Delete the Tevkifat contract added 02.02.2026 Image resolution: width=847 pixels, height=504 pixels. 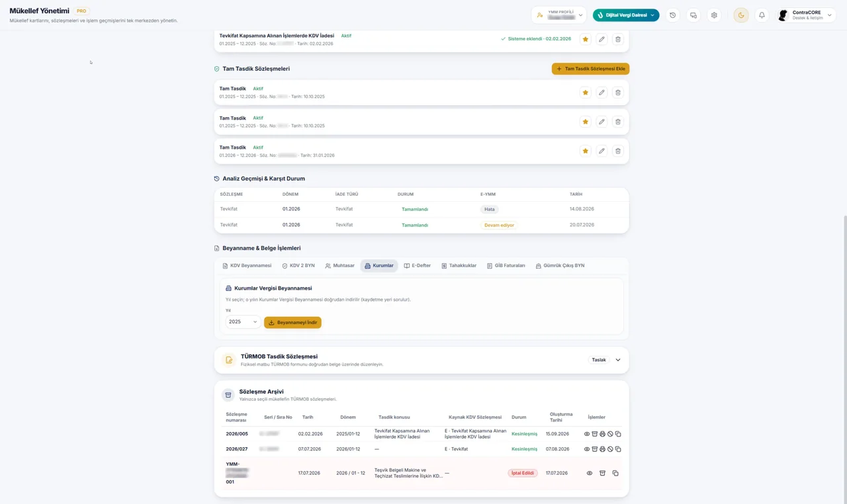click(618, 39)
